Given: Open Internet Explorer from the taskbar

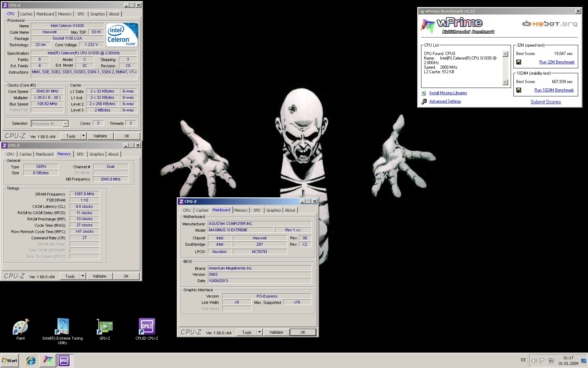Looking at the screenshot, I should pos(31,360).
